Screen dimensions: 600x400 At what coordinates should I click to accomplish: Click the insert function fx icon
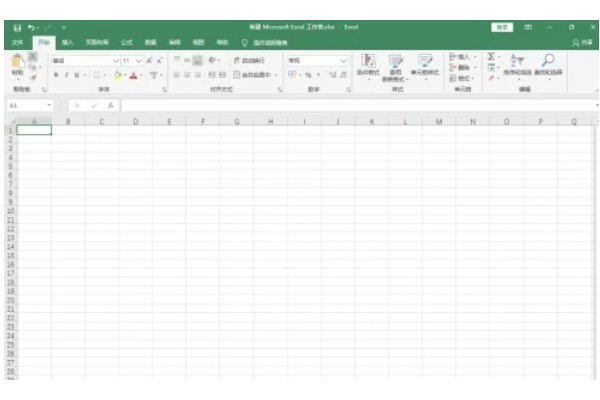[x=111, y=106]
